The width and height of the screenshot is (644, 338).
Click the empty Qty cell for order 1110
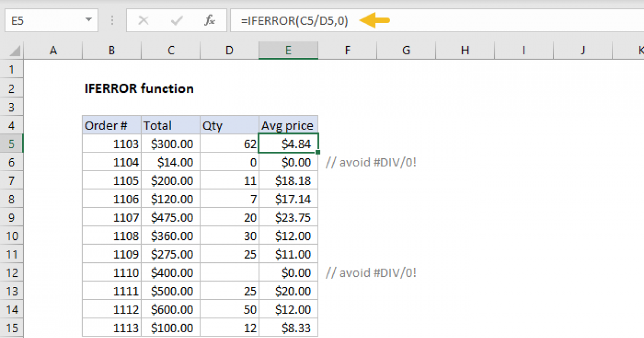tap(229, 273)
